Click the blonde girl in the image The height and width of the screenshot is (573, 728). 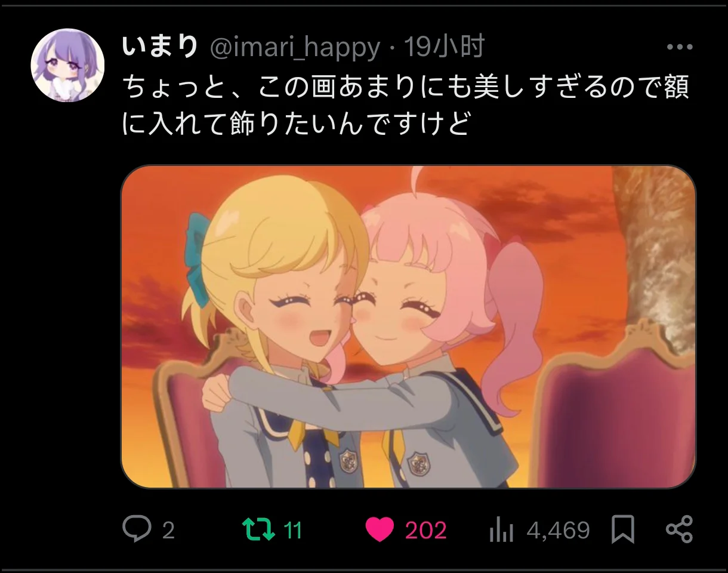280,334
